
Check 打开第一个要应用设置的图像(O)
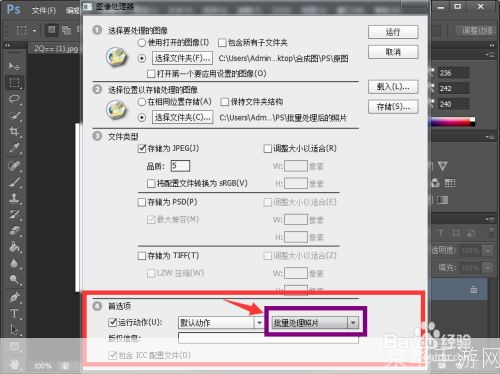coord(151,73)
